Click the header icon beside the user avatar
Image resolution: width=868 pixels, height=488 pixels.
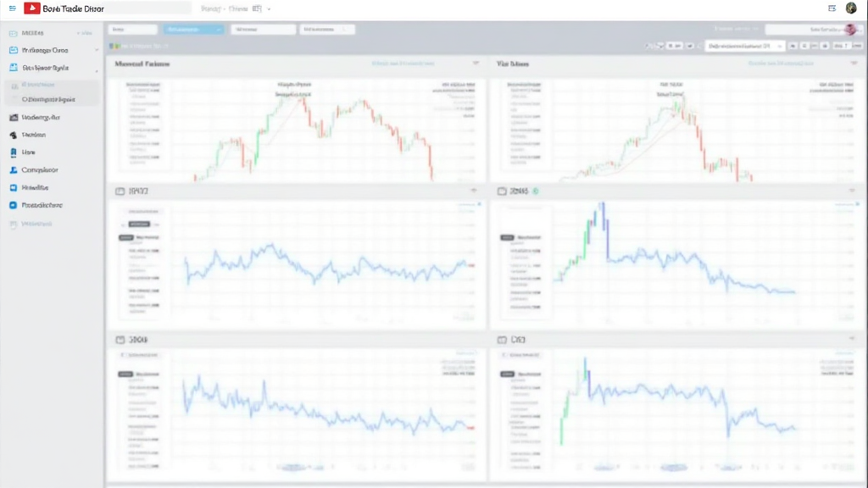(x=832, y=8)
